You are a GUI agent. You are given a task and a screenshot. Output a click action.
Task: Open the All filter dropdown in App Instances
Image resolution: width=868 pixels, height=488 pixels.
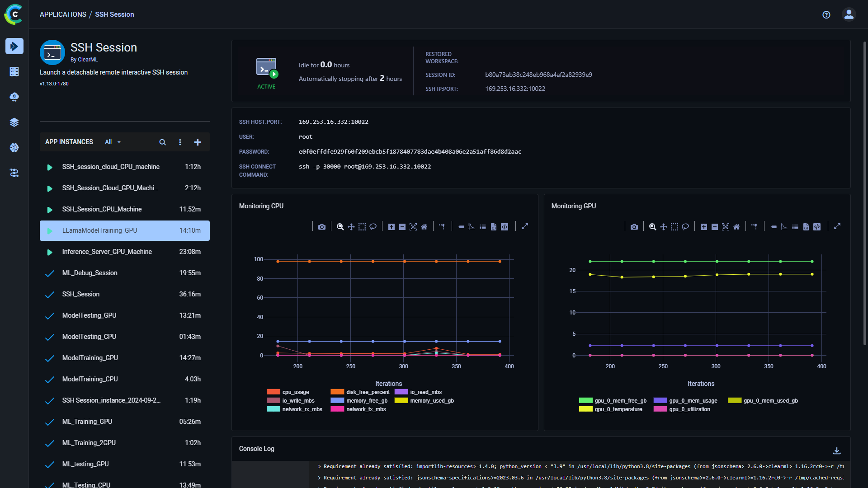(x=112, y=141)
